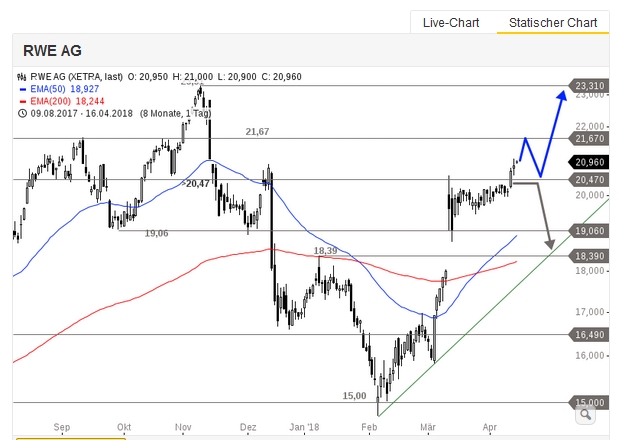This screenshot has width=628, height=440.
Task: Switch to the Live-Chart tab
Action: pos(451,23)
